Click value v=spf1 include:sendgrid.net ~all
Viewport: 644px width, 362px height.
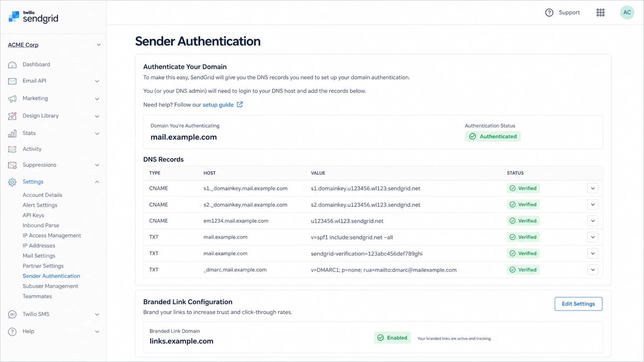coord(352,237)
